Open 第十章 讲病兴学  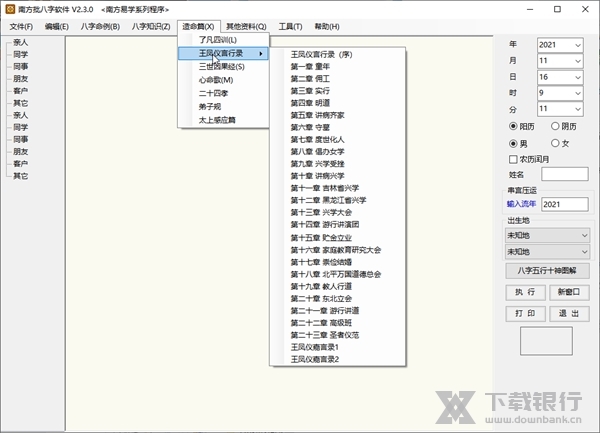click(338, 176)
